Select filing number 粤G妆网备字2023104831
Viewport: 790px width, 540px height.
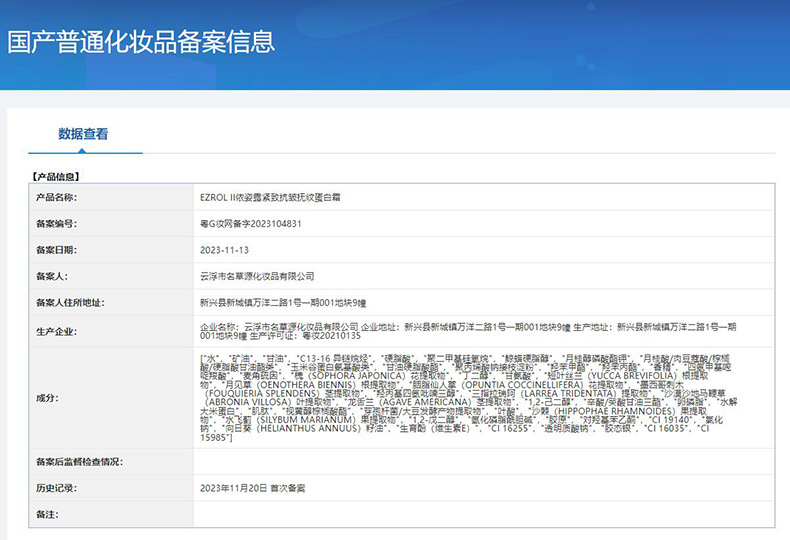(250, 223)
